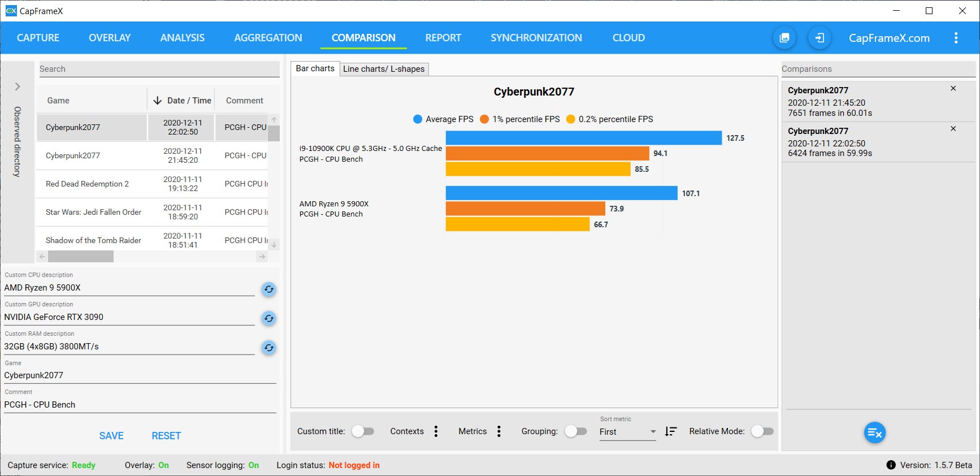Click the login arrow icon in header
This screenshot has width=980, height=476.
pyautogui.click(x=819, y=38)
